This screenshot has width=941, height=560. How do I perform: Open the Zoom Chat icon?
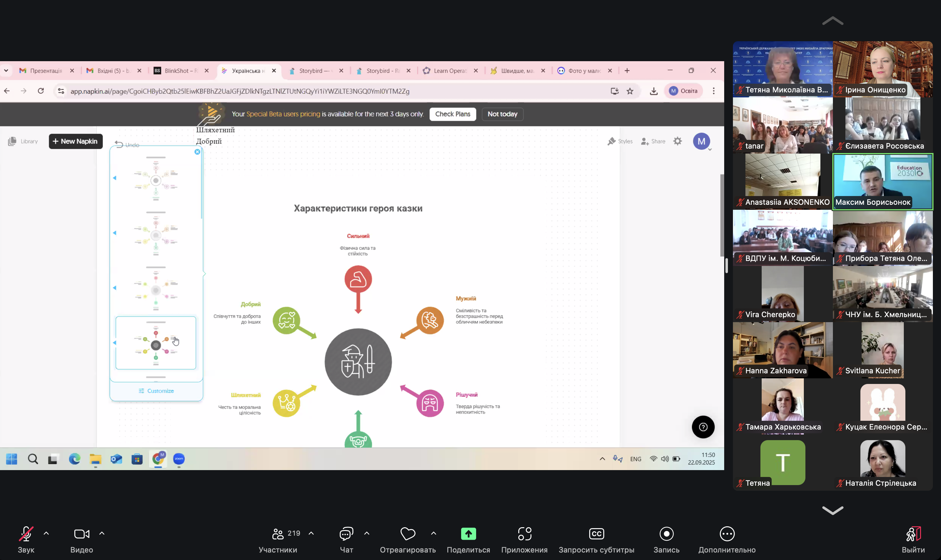point(346,533)
